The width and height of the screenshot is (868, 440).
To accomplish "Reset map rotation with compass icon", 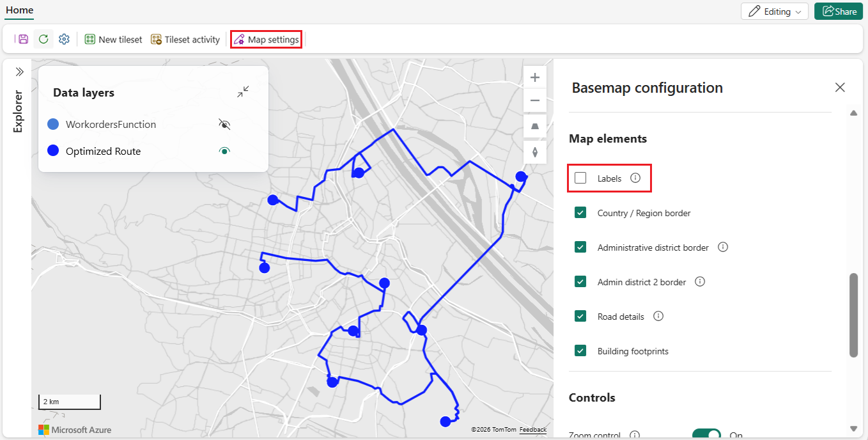I will (535, 152).
